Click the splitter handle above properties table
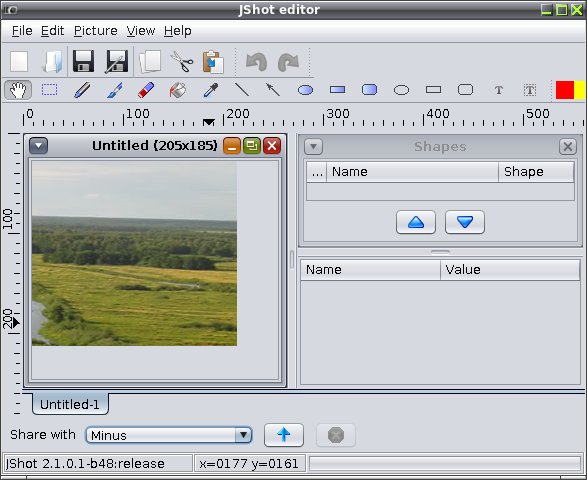 440,252
